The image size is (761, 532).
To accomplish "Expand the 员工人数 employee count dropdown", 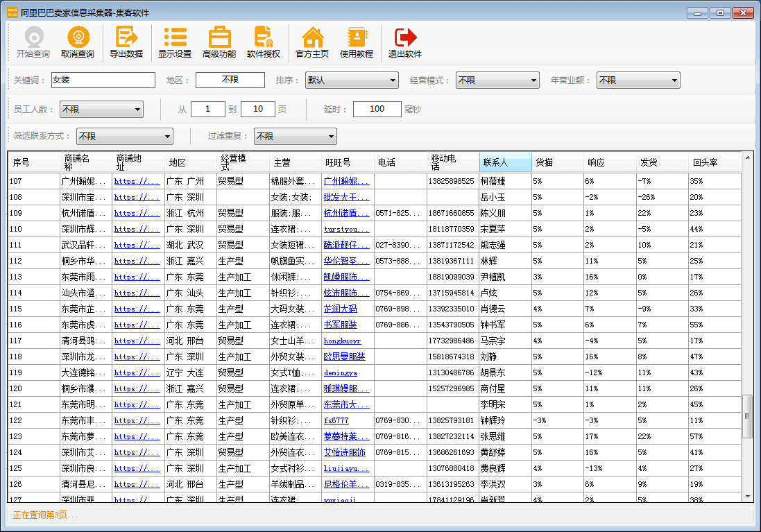I will [x=101, y=109].
